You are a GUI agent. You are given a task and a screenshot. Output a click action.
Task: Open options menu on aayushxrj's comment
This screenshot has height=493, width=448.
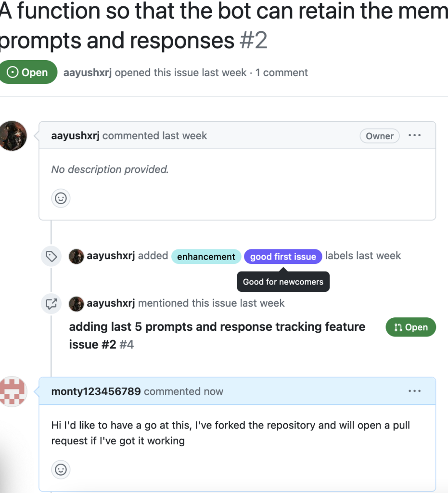tap(414, 135)
